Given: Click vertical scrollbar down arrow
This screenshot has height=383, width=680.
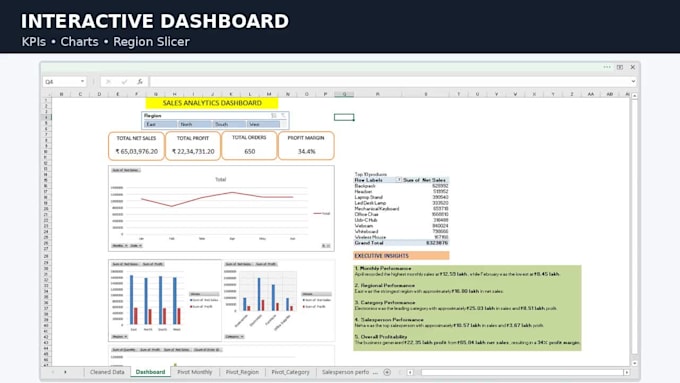Looking at the screenshot, I should (634, 363).
